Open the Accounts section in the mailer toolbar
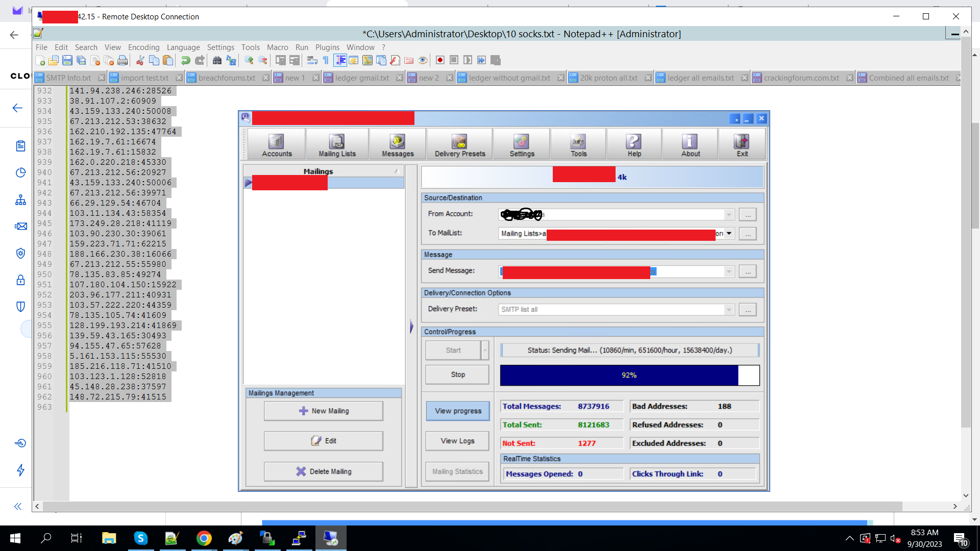The height and width of the screenshot is (551, 980). [277, 145]
